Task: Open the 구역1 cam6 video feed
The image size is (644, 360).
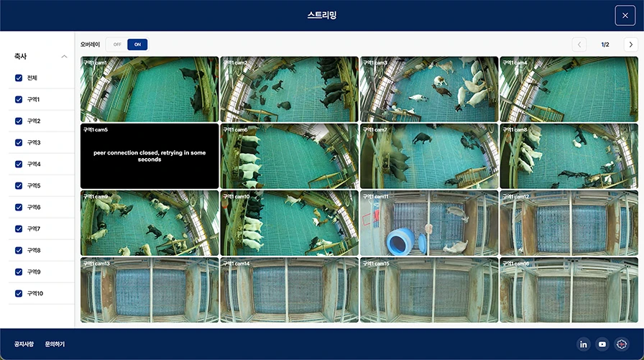Action: tap(289, 156)
